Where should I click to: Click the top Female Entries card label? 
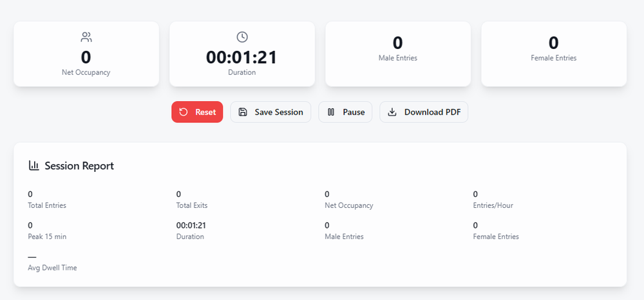554,59
